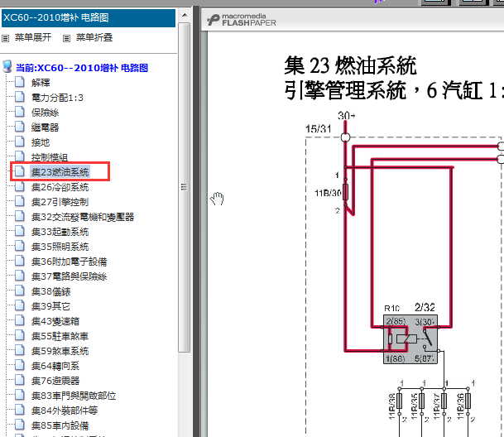Open the 電力分配1:3 page

tap(57, 98)
